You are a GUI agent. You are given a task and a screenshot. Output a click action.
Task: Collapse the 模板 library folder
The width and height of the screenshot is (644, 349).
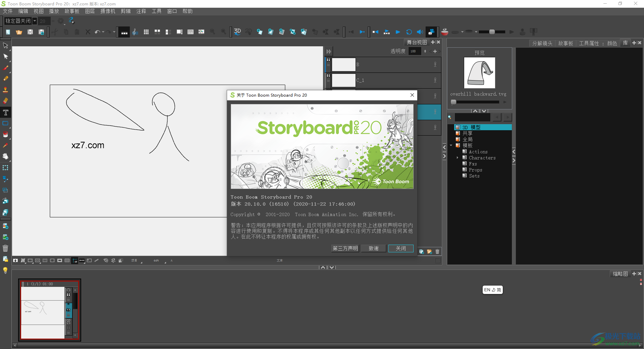pyautogui.click(x=451, y=145)
